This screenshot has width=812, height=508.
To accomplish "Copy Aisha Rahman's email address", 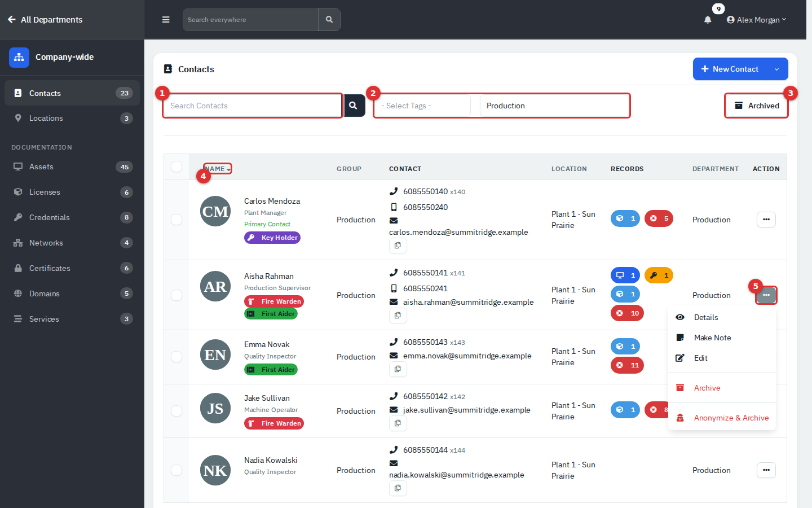I will click(x=398, y=316).
